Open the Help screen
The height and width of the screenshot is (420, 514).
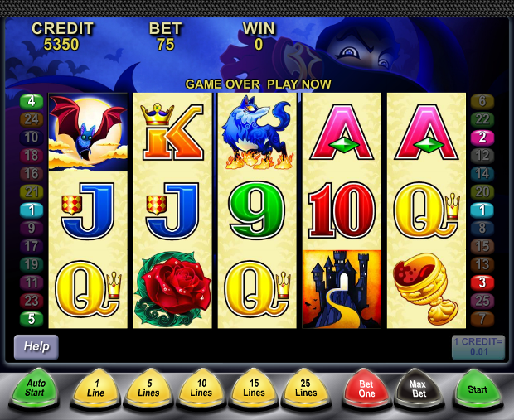[36, 347]
